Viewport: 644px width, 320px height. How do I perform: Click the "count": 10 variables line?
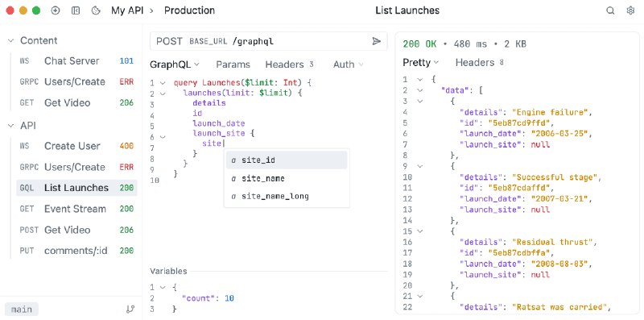208,298
